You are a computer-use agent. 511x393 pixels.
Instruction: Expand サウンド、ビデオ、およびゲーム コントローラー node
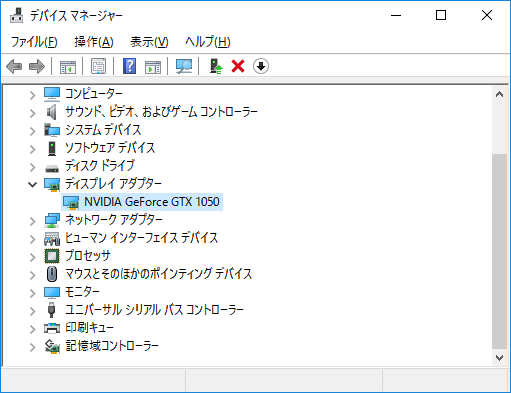(32, 113)
